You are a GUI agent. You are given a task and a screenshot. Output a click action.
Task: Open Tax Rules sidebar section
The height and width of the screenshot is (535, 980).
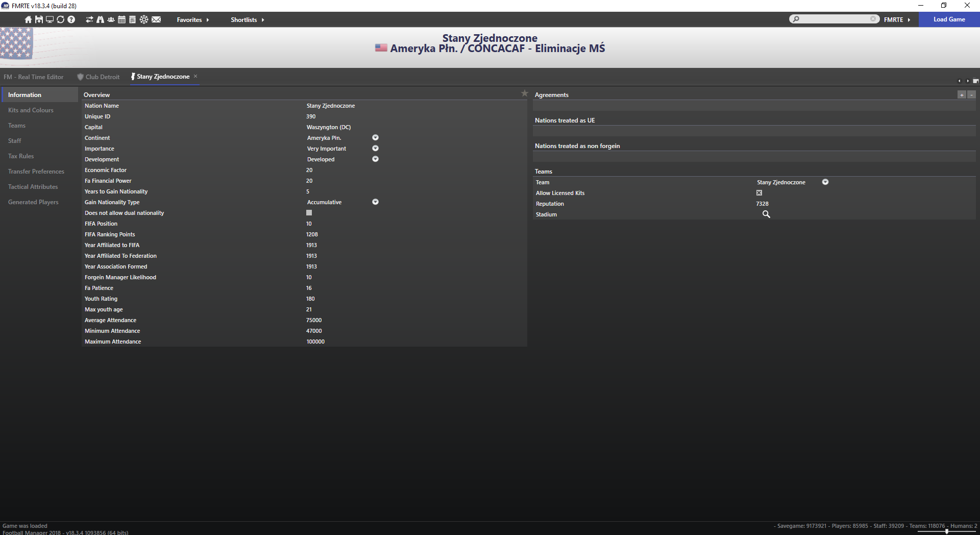coord(21,156)
